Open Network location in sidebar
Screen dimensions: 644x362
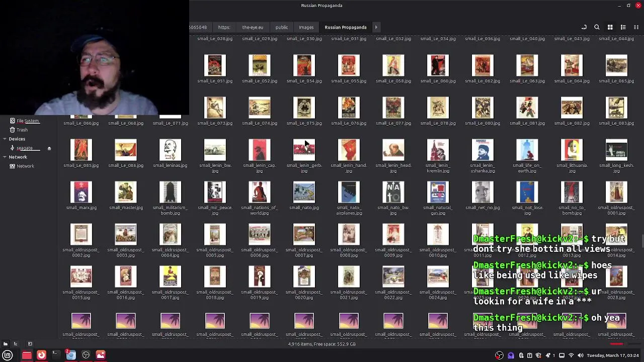pos(25,166)
